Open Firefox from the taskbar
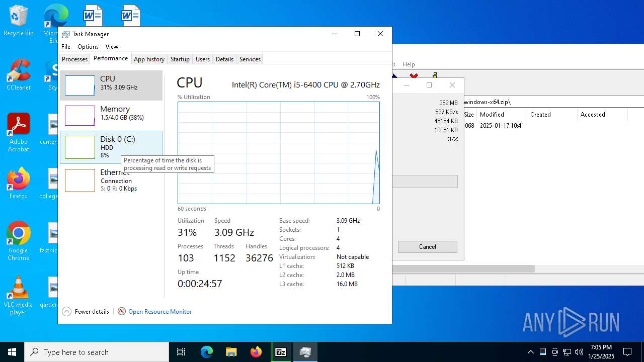 click(256, 352)
